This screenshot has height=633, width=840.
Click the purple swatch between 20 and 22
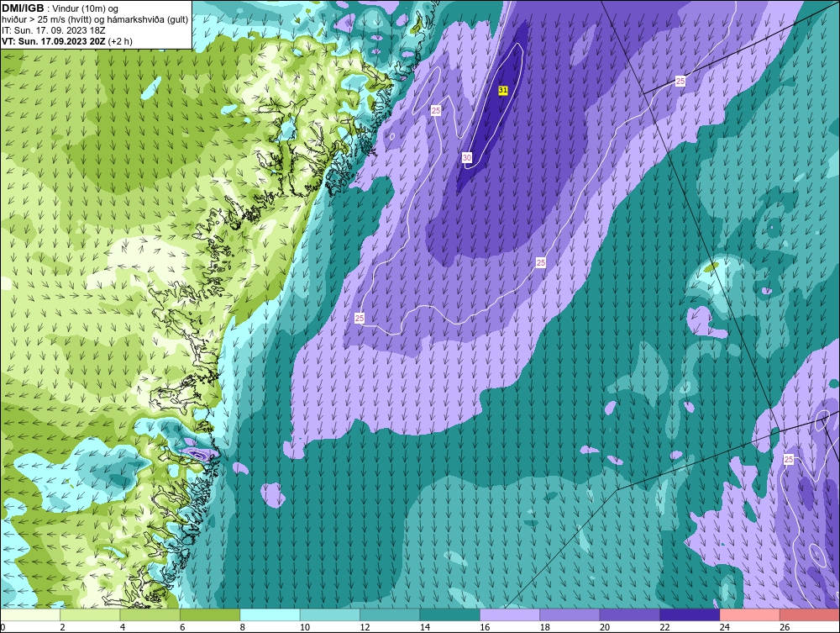(630, 615)
